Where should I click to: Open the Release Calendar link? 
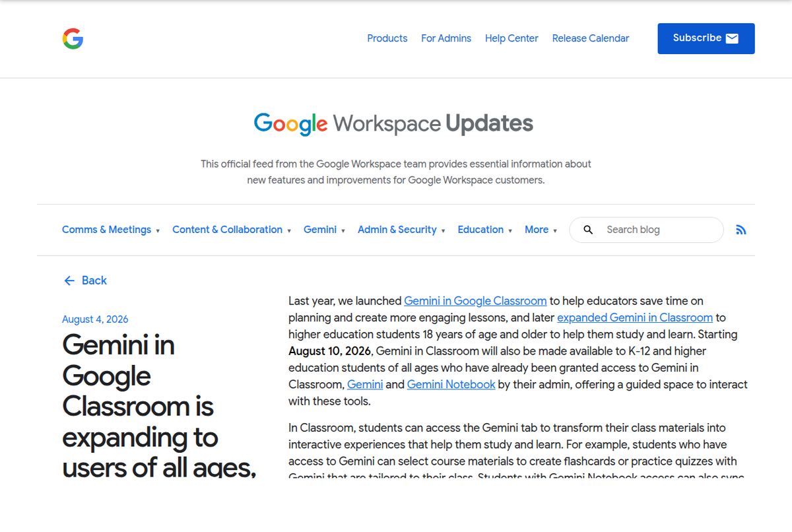point(591,38)
